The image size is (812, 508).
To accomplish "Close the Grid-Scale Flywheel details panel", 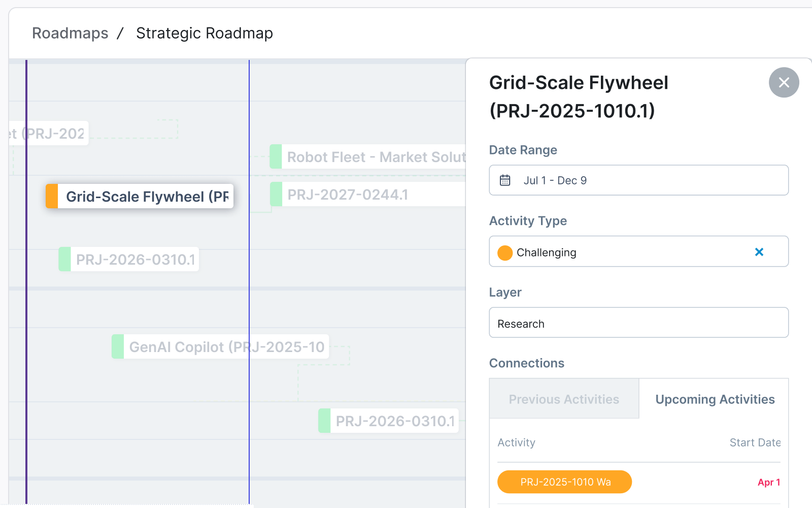I will 784,82.
